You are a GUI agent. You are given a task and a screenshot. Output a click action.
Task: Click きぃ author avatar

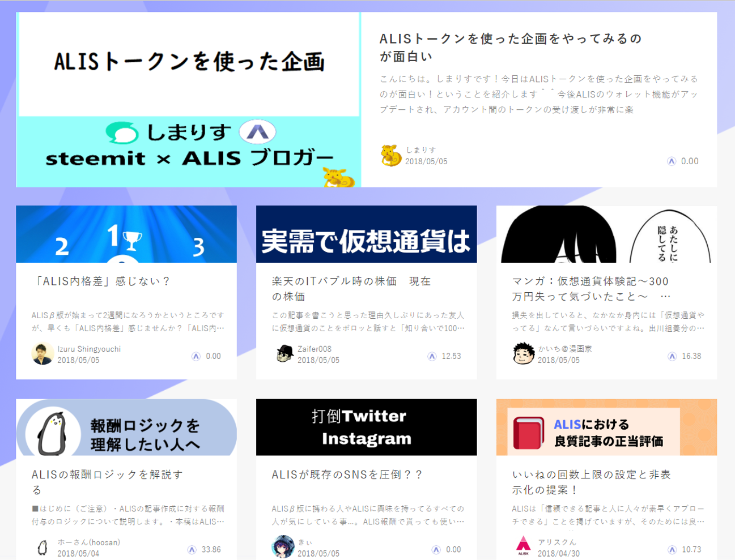click(x=283, y=548)
